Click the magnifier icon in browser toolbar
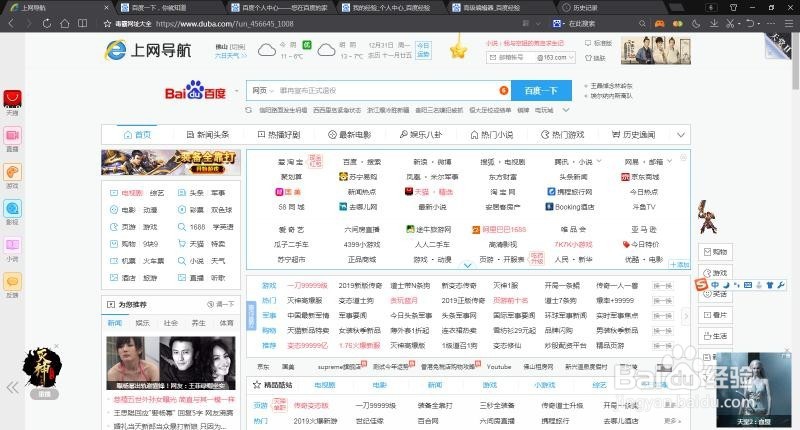 coord(642,23)
